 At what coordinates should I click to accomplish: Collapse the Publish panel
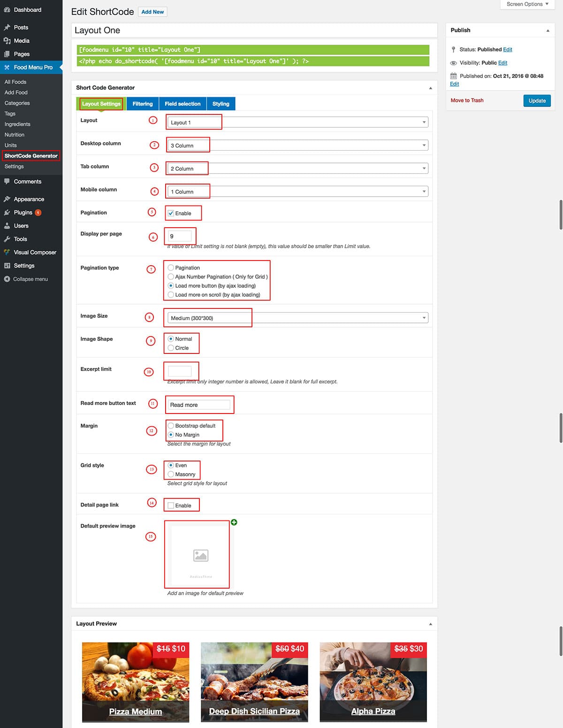tap(548, 31)
